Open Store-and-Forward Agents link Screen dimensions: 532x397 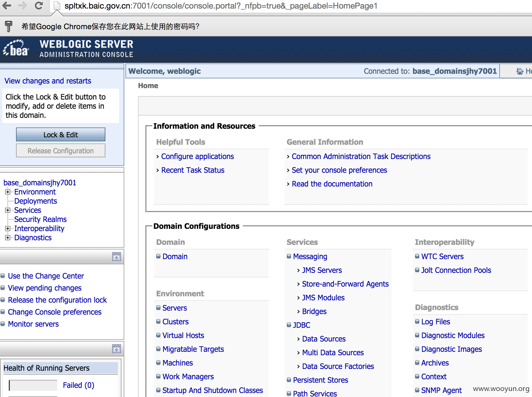pyautogui.click(x=345, y=284)
